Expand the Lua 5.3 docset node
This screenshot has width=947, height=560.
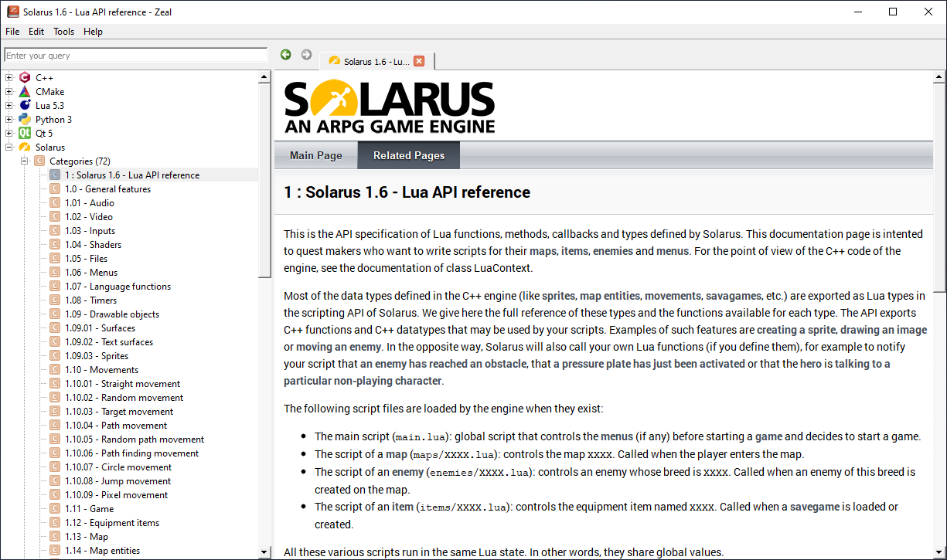click(9, 105)
